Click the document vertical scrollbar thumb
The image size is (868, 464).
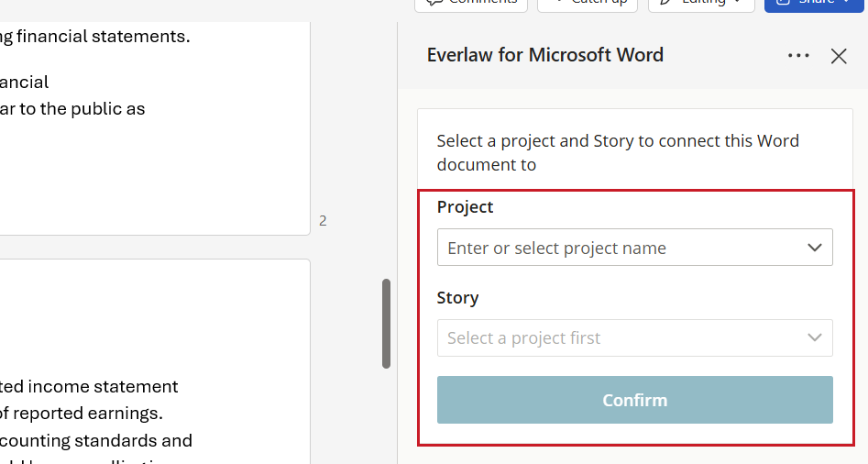387,324
